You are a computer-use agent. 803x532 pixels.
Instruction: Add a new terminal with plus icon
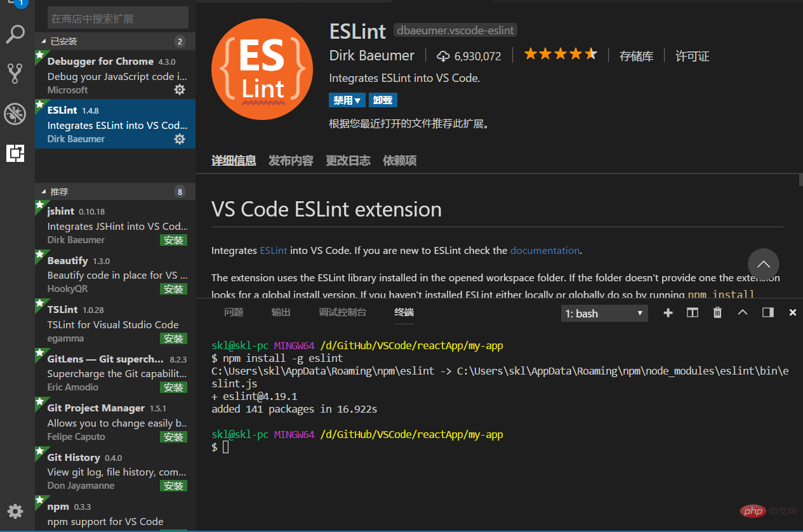(x=668, y=312)
